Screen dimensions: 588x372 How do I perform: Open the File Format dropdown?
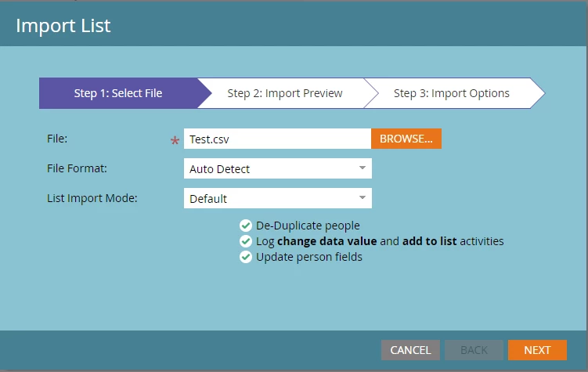coord(278,168)
